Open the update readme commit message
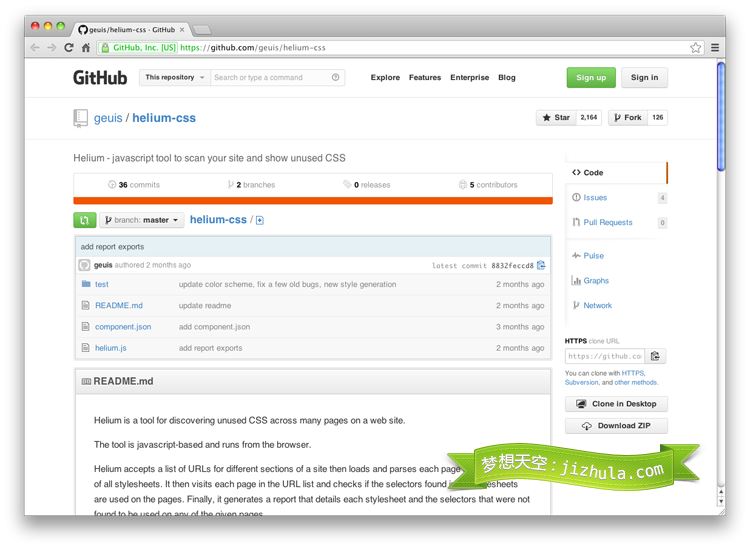 (205, 305)
